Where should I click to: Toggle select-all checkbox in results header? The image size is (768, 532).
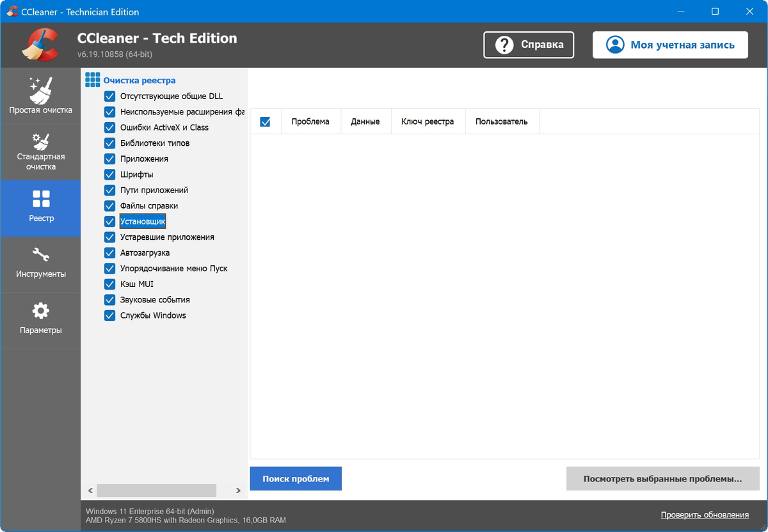click(266, 121)
